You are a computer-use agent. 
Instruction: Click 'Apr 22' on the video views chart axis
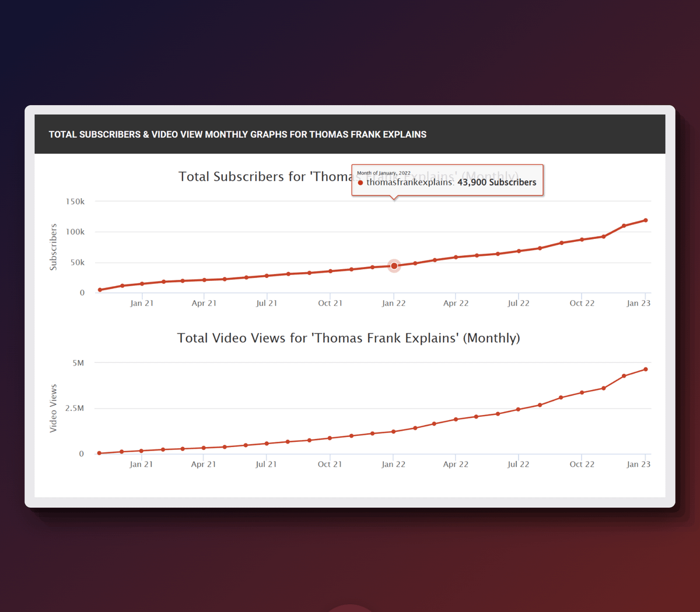pos(456,465)
